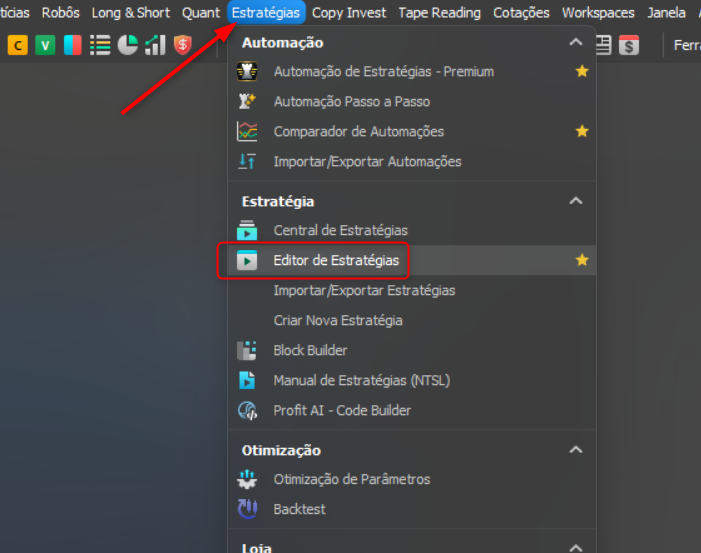Open the Robôs menu
Viewport: 701px width, 553px height.
(x=61, y=13)
